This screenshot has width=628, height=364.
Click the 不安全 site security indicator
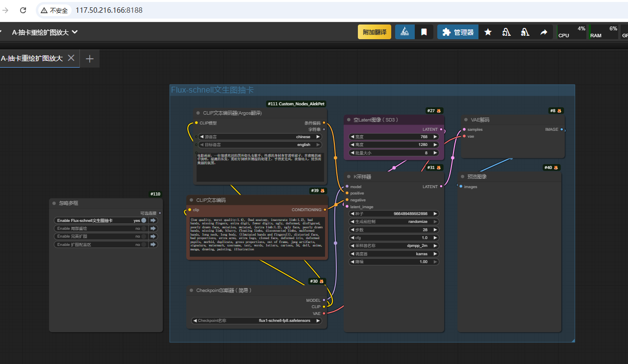click(x=54, y=10)
